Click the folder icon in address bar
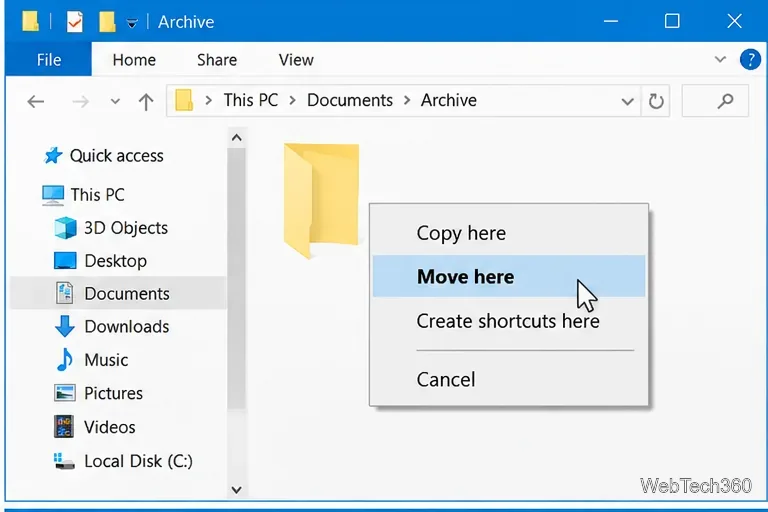This screenshot has height=512, width=768. 184,100
